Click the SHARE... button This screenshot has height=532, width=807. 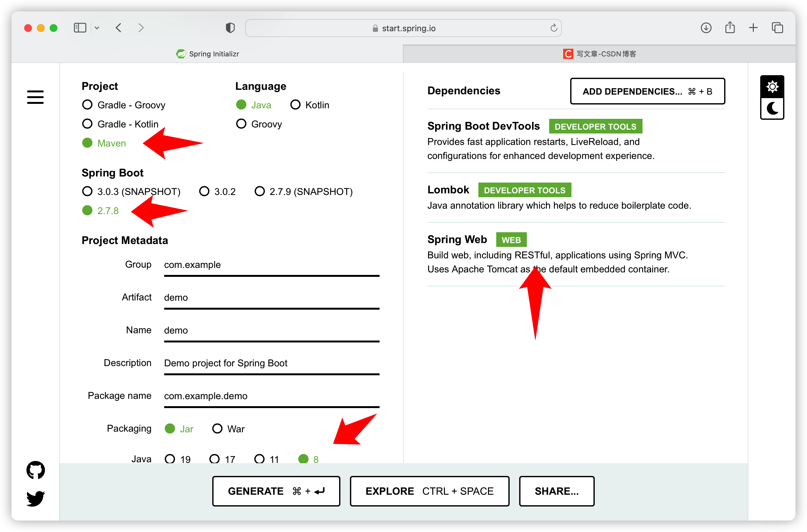(556, 491)
